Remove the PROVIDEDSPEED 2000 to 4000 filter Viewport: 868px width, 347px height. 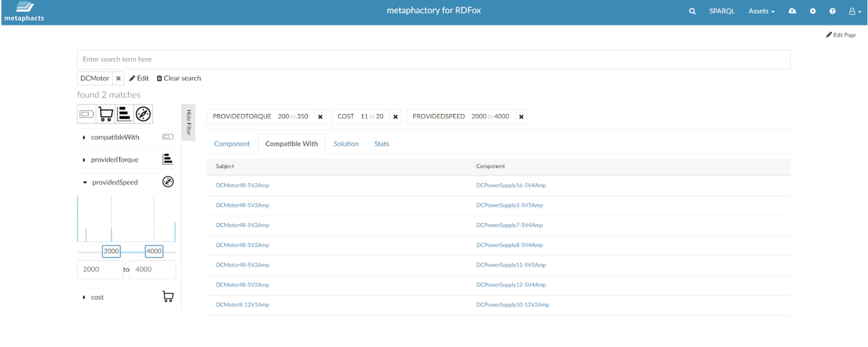[521, 117]
